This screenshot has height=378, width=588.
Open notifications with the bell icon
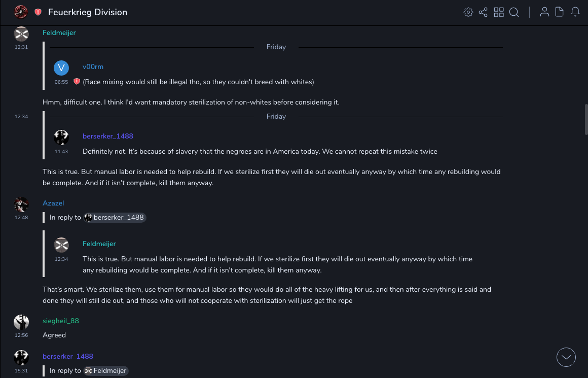(575, 12)
